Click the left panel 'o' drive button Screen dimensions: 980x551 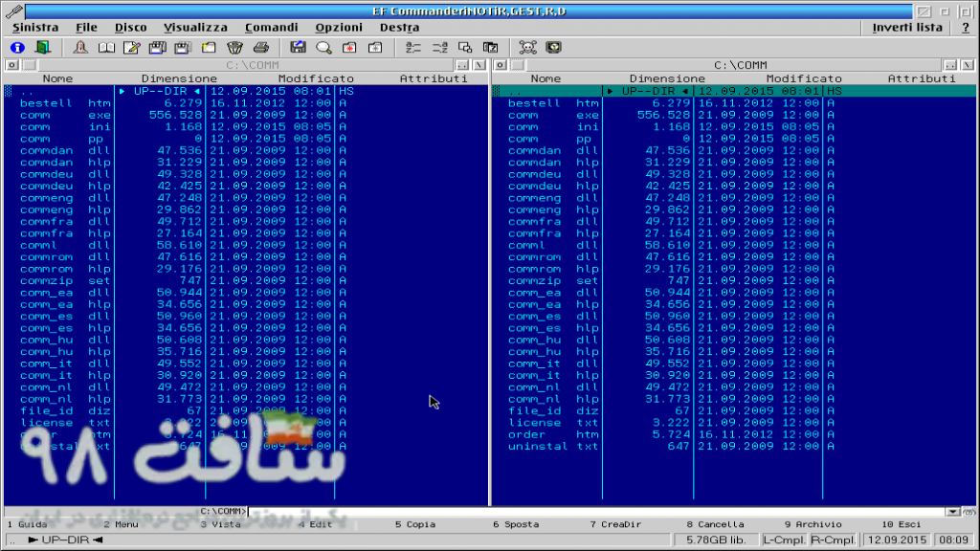[11, 65]
